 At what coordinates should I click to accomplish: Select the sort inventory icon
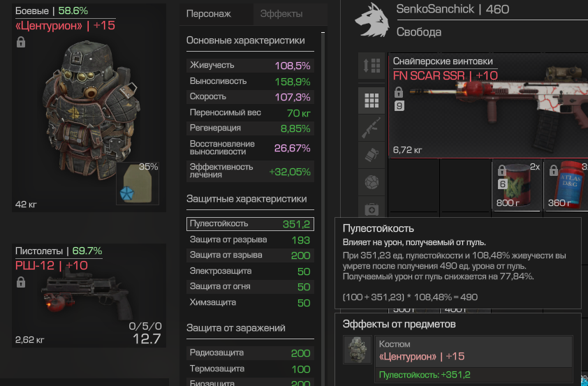pos(372,66)
